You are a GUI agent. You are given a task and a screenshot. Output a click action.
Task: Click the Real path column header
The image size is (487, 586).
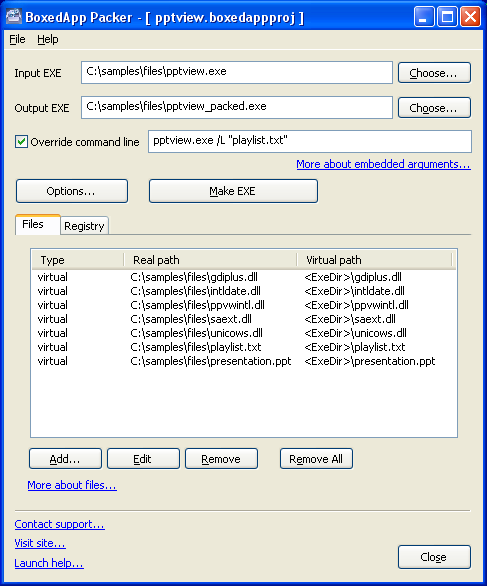point(210,260)
